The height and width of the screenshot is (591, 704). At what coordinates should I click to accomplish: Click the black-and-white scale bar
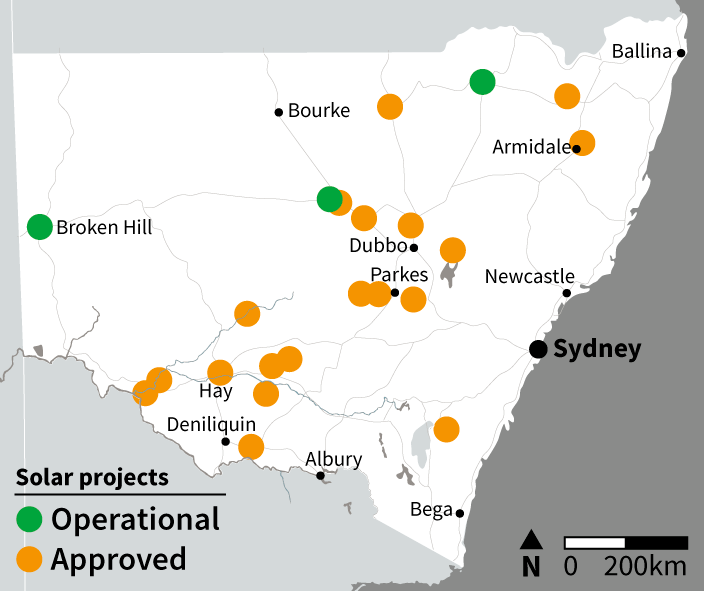click(626, 543)
